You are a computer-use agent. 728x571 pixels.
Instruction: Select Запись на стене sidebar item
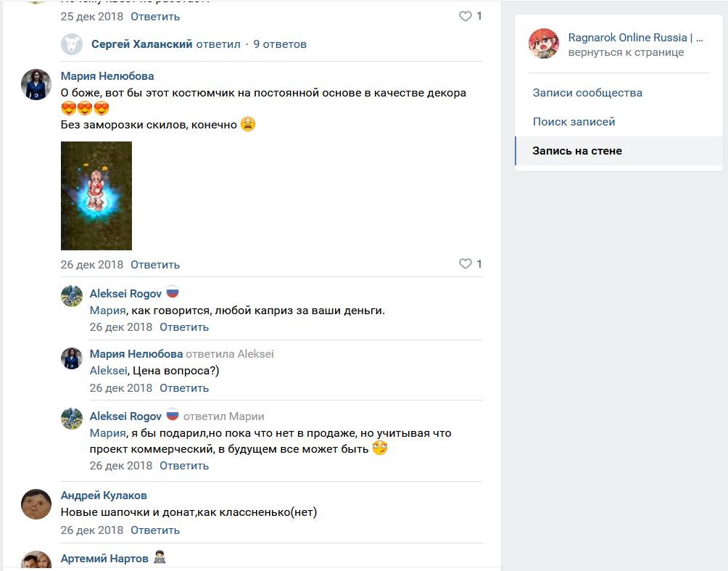coord(619,151)
